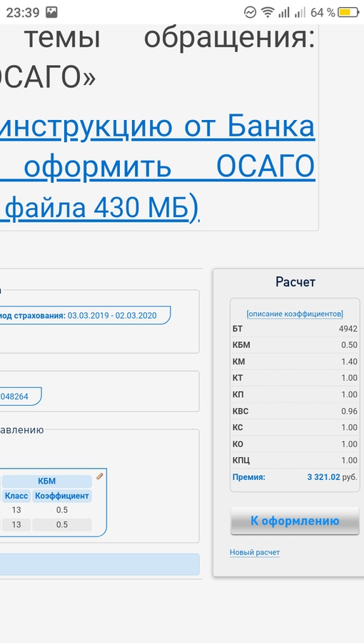Tap the pencil edit icon in КБМ table

tap(99, 476)
